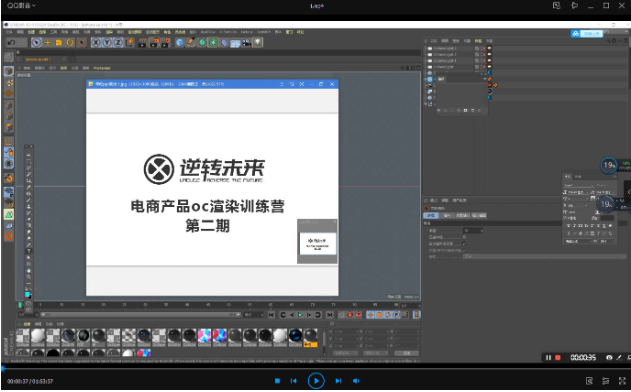631x392 pixels.
Task: Click the make editable icon in left sidebar
Action: click(x=9, y=57)
